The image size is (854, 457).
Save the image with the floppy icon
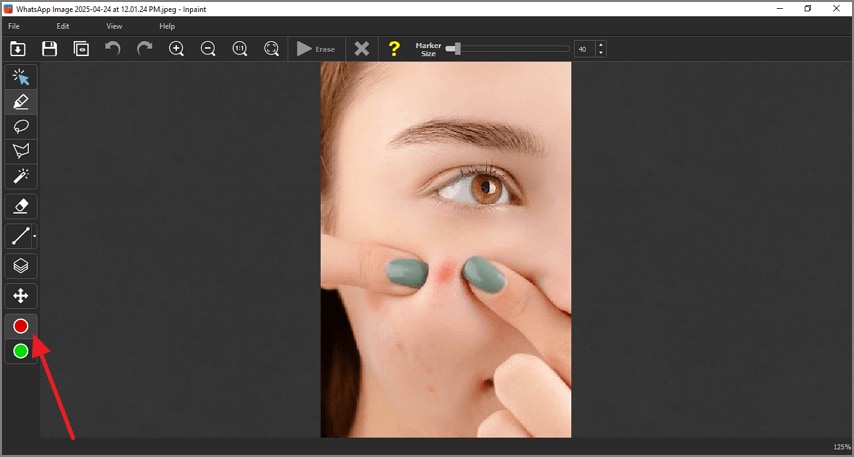50,49
